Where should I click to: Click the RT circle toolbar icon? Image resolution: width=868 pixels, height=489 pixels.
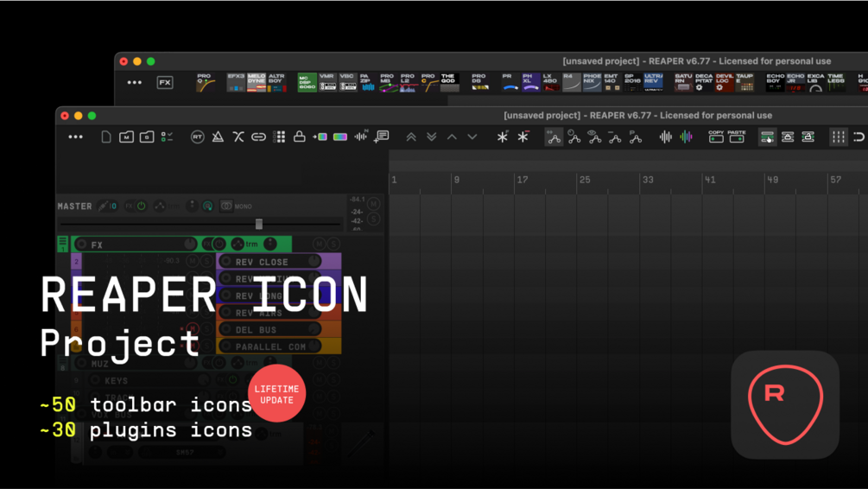coord(197,137)
